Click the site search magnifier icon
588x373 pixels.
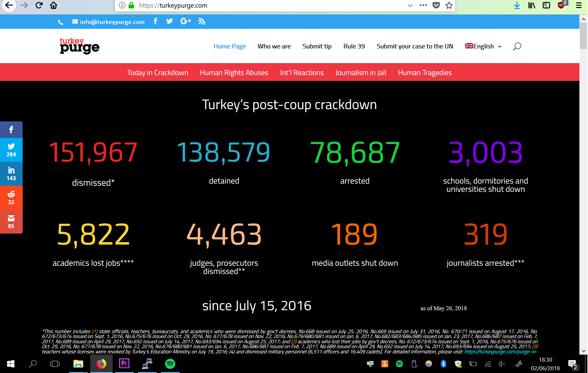(517, 46)
